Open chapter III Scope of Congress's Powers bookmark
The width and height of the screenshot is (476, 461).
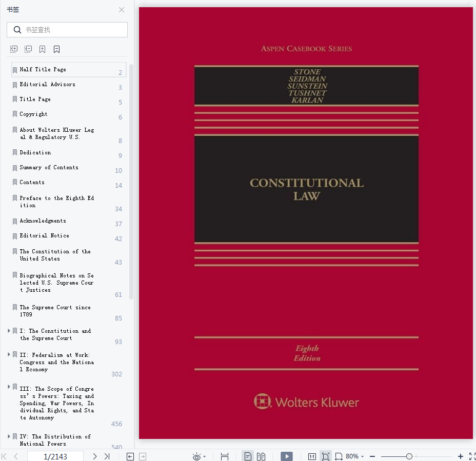tap(57, 404)
